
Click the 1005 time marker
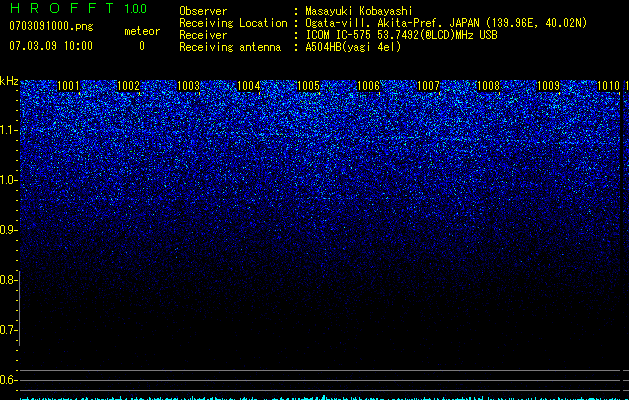[x=308, y=86]
